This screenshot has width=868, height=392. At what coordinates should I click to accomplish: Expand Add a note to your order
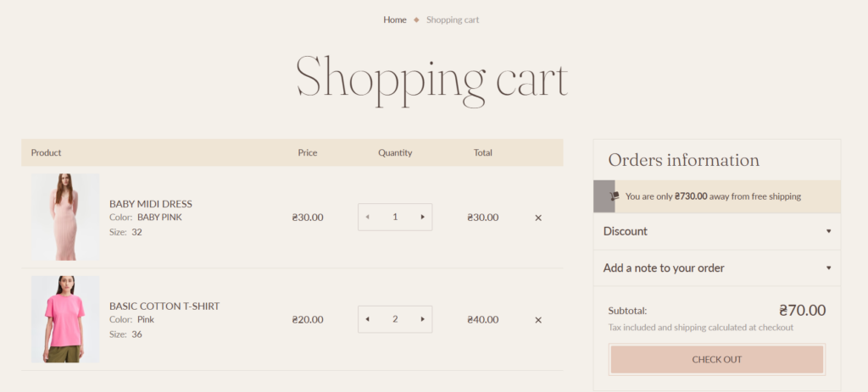(717, 268)
